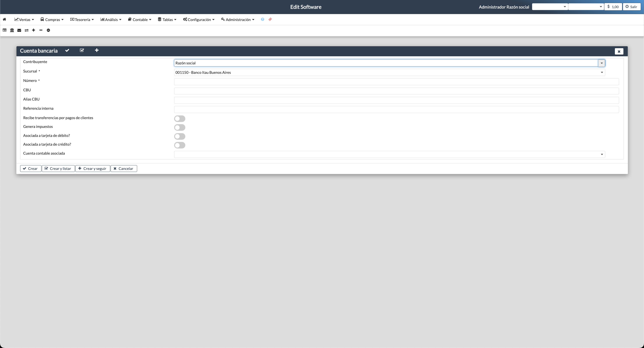Click the bank building toolbar icon
This screenshot has height=348, width=644.
click(x=12, y=30)
